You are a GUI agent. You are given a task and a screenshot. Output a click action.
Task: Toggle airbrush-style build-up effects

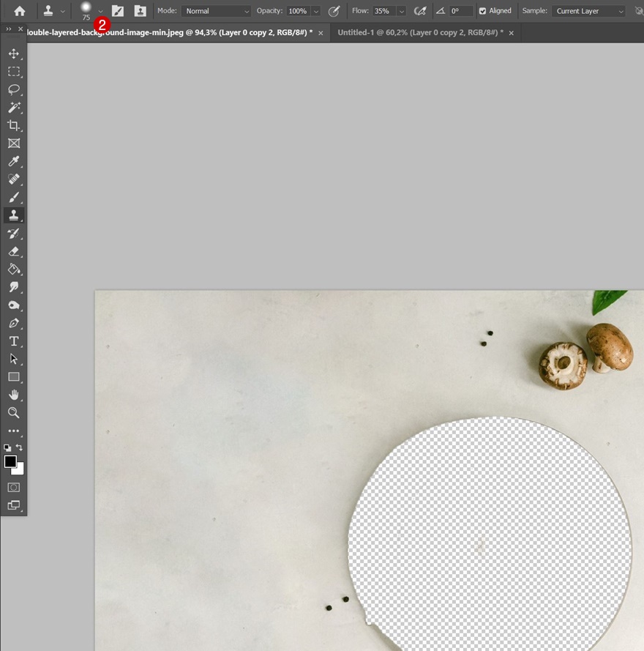420,11
